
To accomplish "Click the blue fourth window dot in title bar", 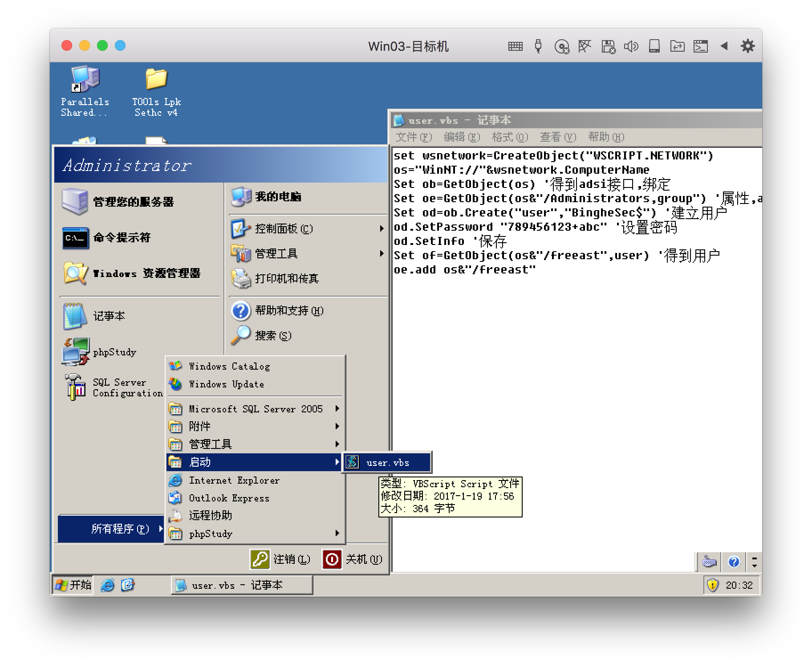I will pyautogui.click(x=120, y=45).
